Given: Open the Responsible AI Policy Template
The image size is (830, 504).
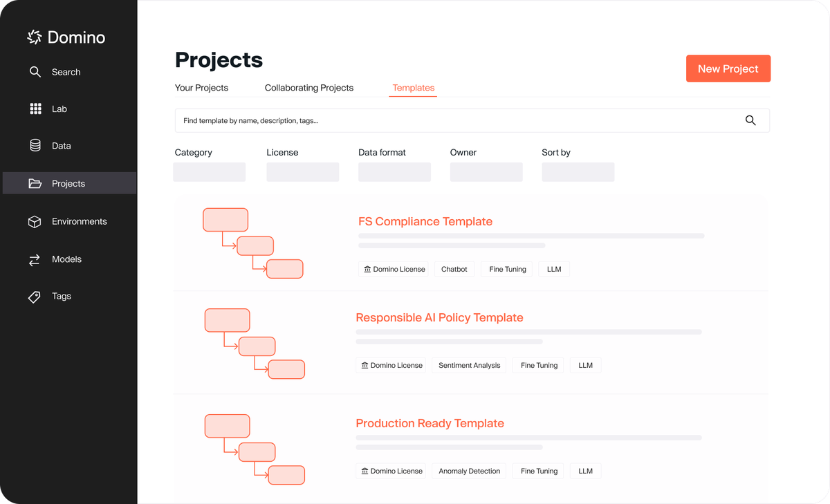Looking at the screenshot, I should click(x=439, y=317).
